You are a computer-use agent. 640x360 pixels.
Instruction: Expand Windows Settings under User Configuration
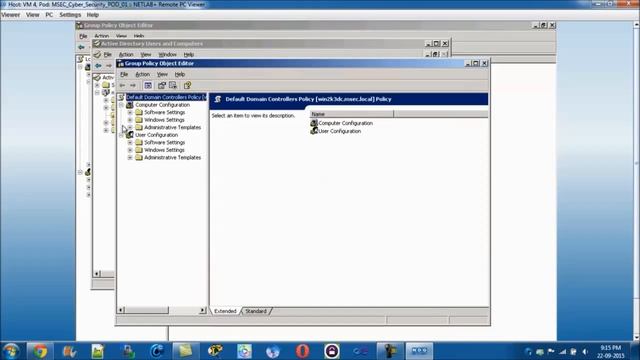click(130, 150)
